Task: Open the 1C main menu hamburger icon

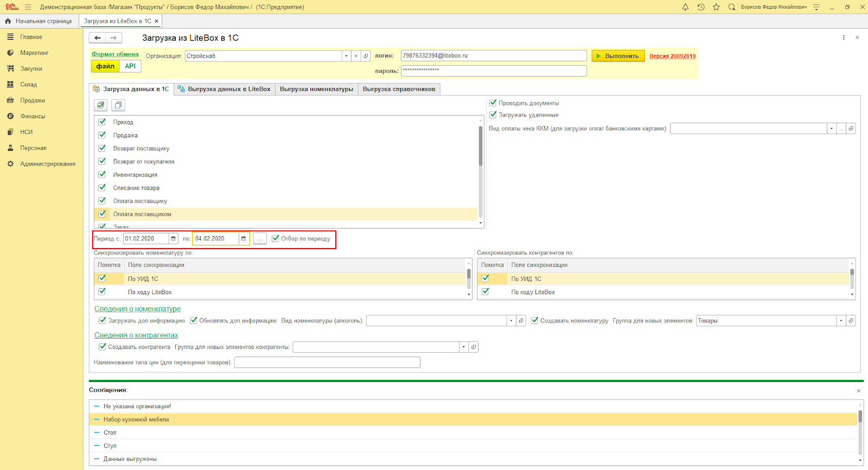Action: coord(28,7)
